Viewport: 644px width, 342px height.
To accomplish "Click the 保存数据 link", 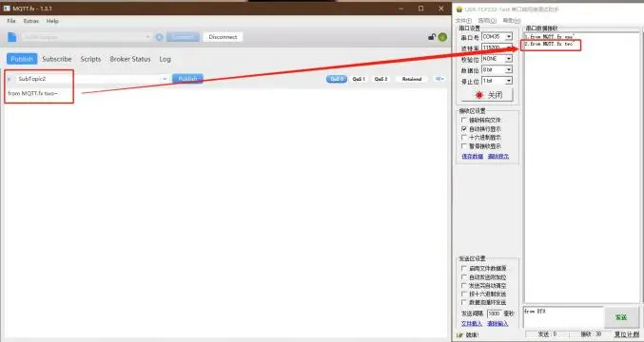I will [x=473, y=156].
